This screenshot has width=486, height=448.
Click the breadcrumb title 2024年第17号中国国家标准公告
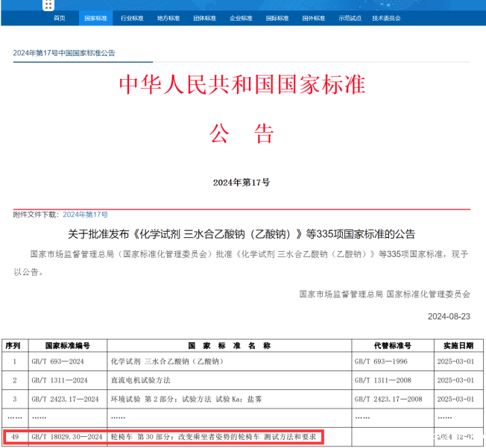(x=64, y=53)
